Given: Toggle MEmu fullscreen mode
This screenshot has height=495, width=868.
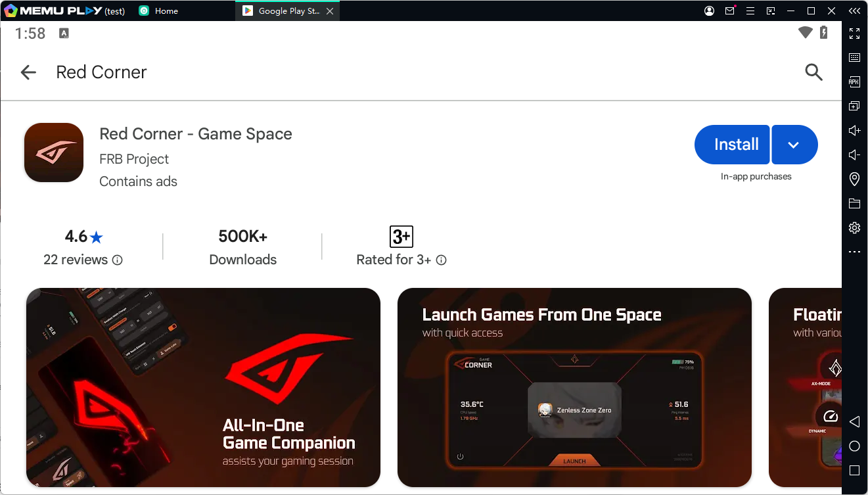Looking at the screenshot, I should [x=854, y=34].
